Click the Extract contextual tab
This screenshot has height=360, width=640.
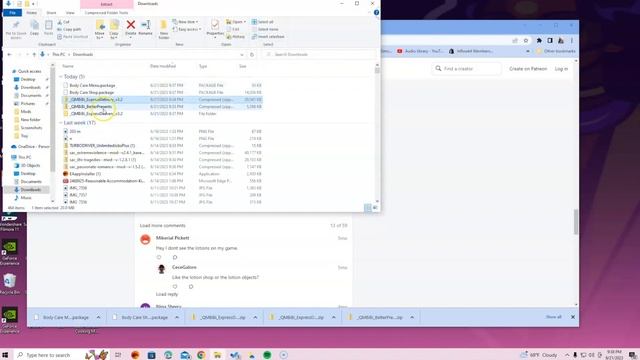(107, 4)
